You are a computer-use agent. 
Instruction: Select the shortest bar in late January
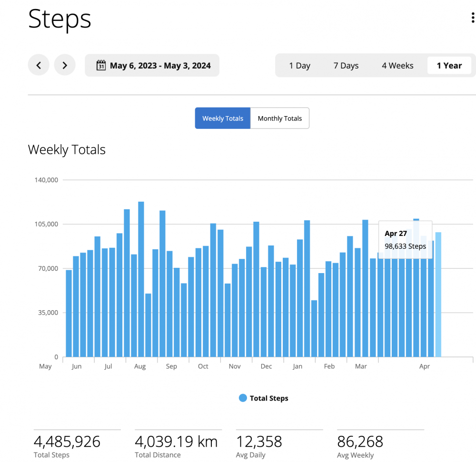314,328
